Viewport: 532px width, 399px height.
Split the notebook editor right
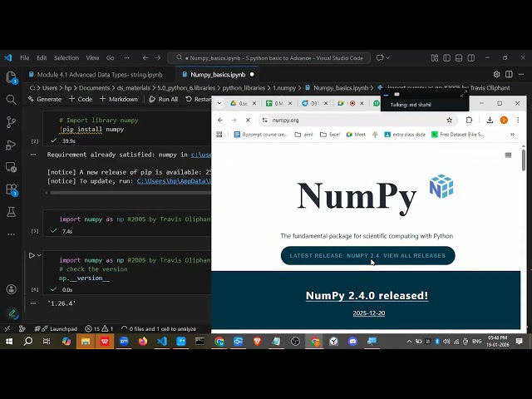click(509, 74)
